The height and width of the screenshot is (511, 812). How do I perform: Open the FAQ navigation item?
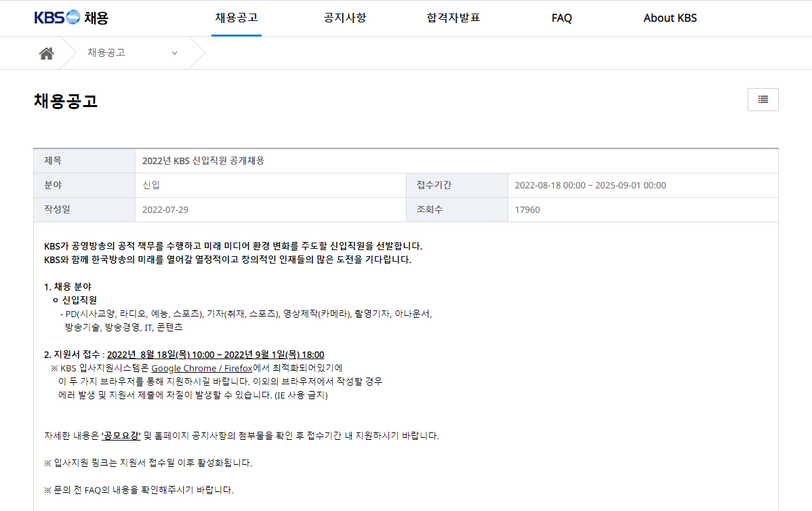point(561,18)
